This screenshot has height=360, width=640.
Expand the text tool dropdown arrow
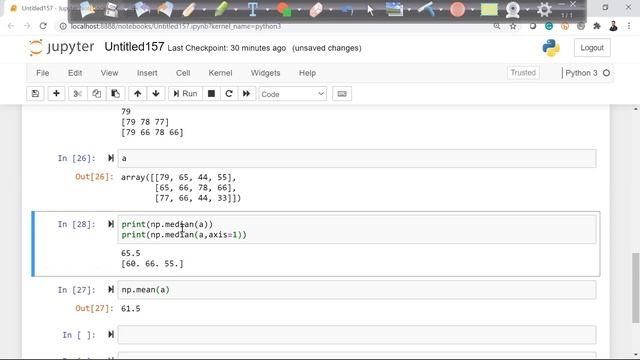(267, 10)
